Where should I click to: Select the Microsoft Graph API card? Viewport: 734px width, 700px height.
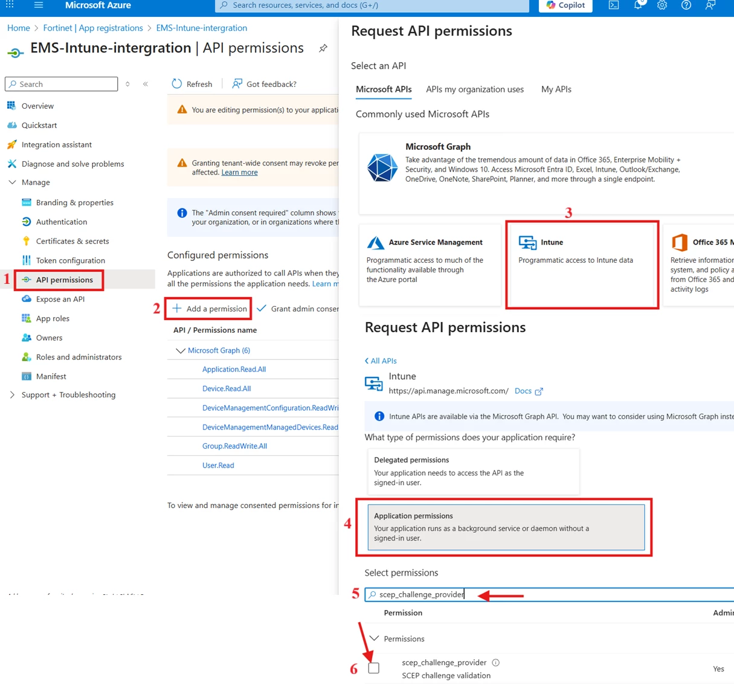click(x=547, y=174)
